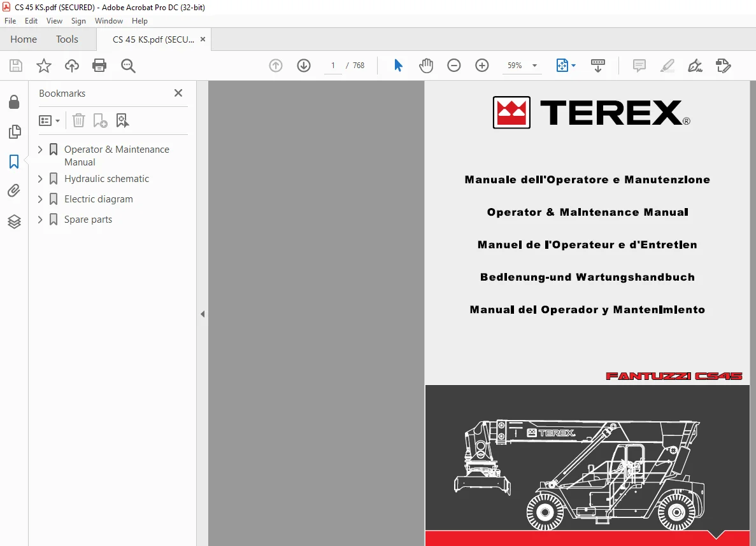Add comment sticky note icon
756x546 pixels.
coord(639,66)
